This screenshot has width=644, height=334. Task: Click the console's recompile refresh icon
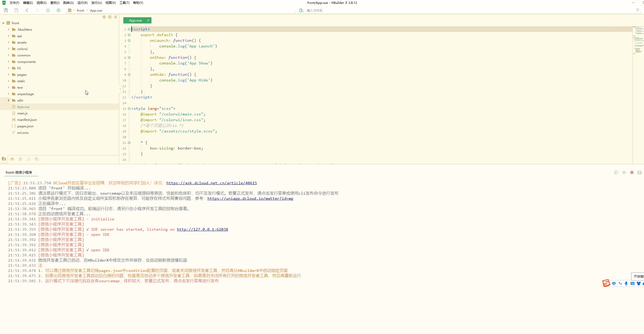[x=616, y=172]
